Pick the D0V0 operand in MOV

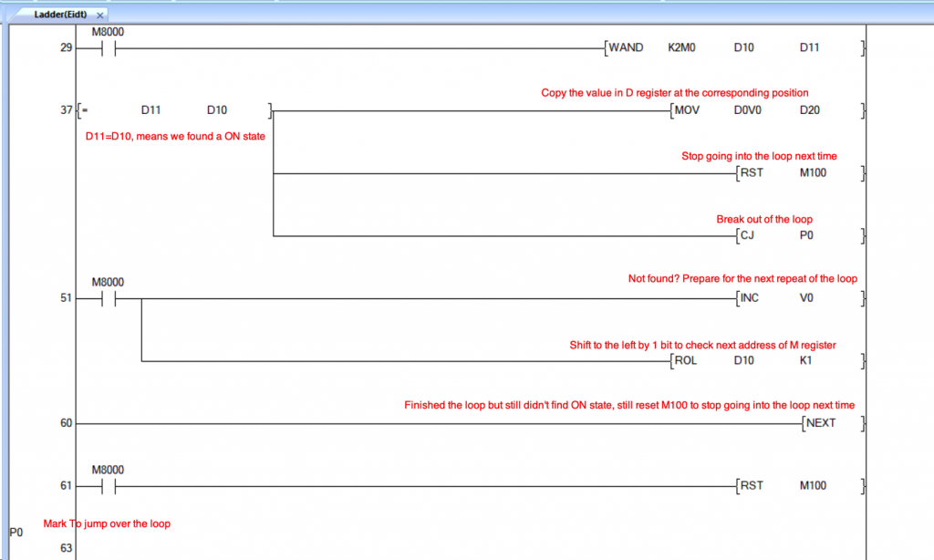pyautogui.click(x=748, y=110)
